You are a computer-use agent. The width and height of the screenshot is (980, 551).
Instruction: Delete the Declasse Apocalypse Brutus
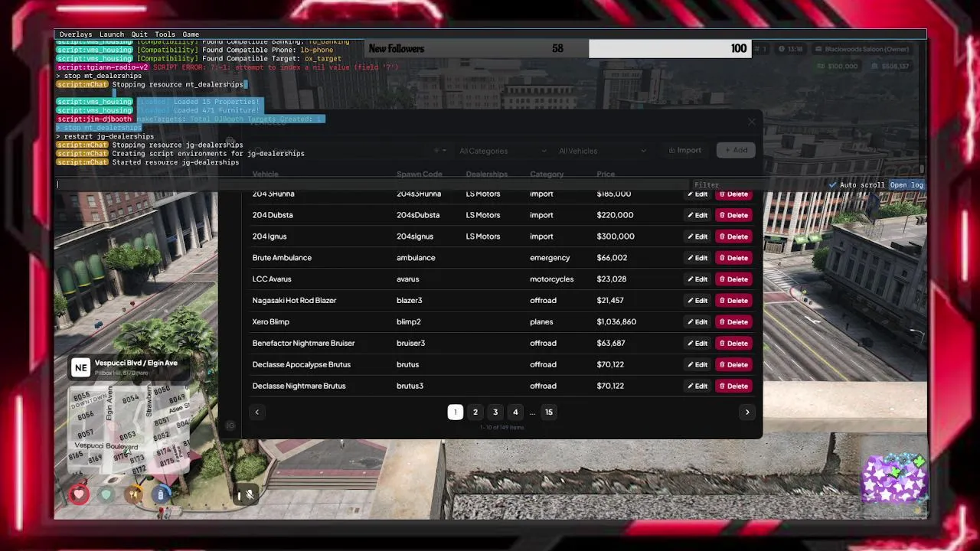point(733,365)
